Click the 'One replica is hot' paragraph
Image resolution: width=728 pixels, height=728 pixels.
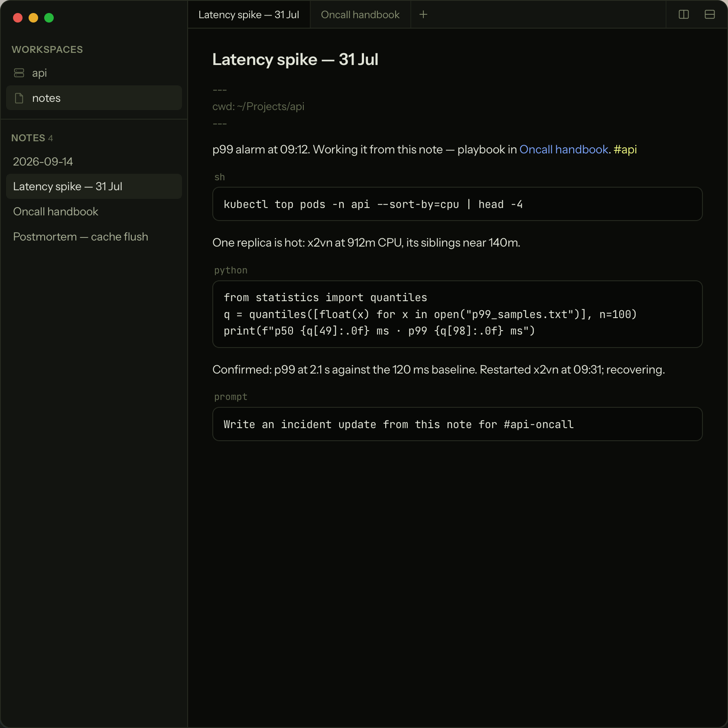pos(366,243)
